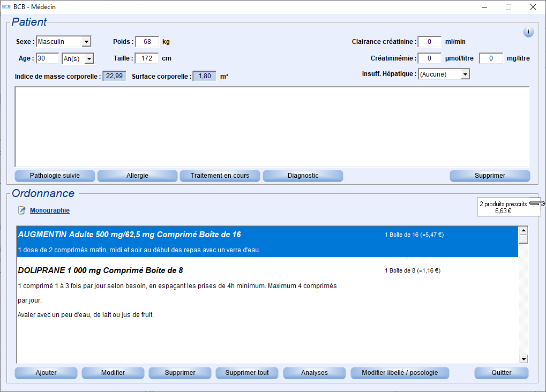The width and height of the screenshot is (546, 392).
Task: Click the BCB application icon in title bar
Action: pos(6,6)
